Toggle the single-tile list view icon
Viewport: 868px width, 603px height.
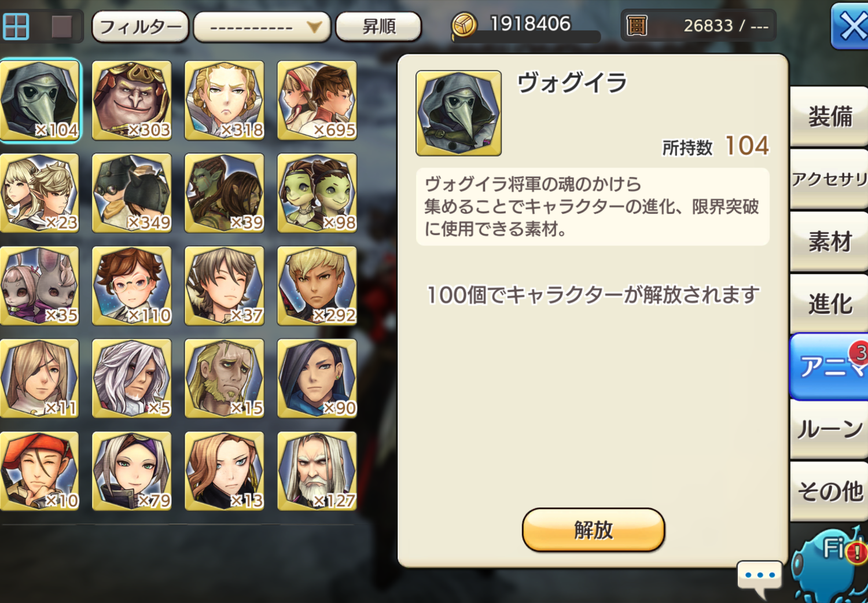coord(62,26)
